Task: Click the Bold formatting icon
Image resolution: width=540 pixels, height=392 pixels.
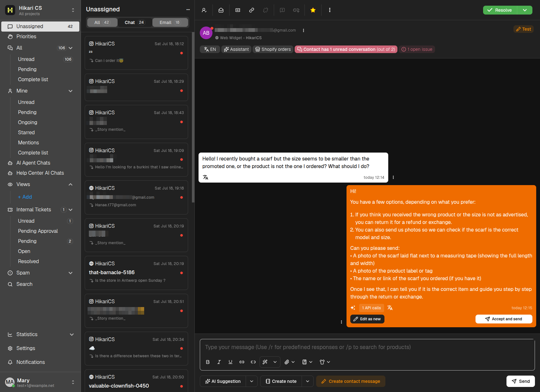Action: click(208, 362)
